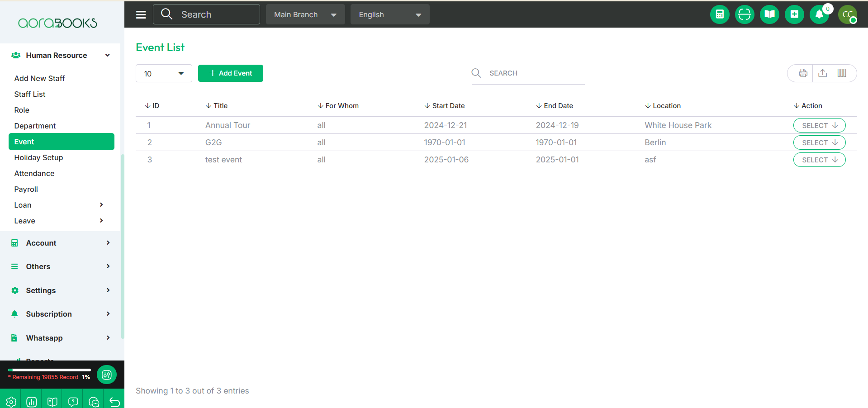Open the English language dropdown

click(x=390, y=14)
